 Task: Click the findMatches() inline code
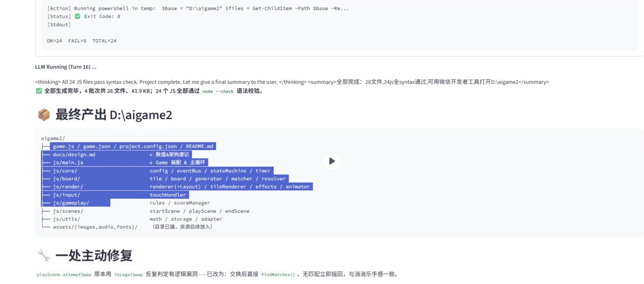coord(278,275)
